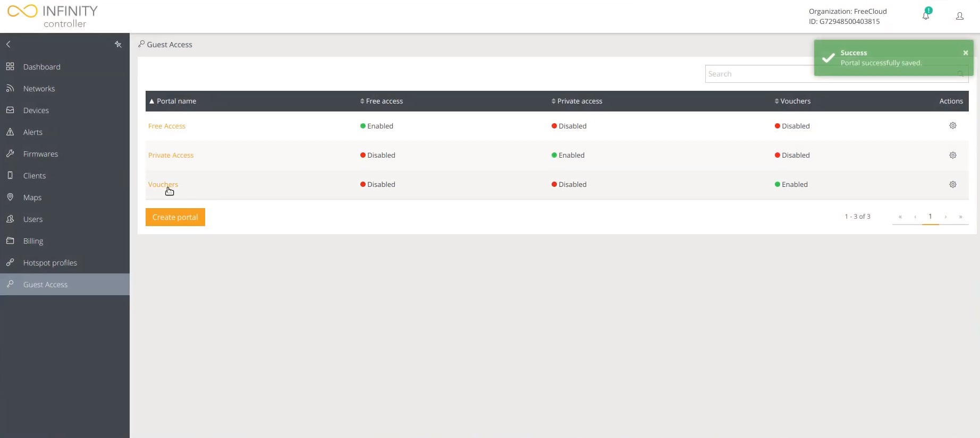The image size is (980, 438).
Task: Open the notifications bell
Action: (926, 15)
